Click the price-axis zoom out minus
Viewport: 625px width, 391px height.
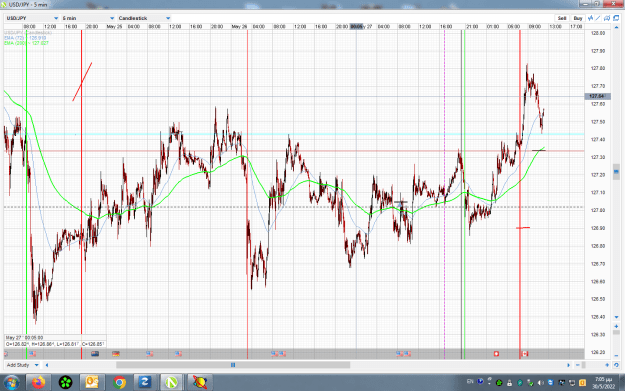tap(616, 356)
